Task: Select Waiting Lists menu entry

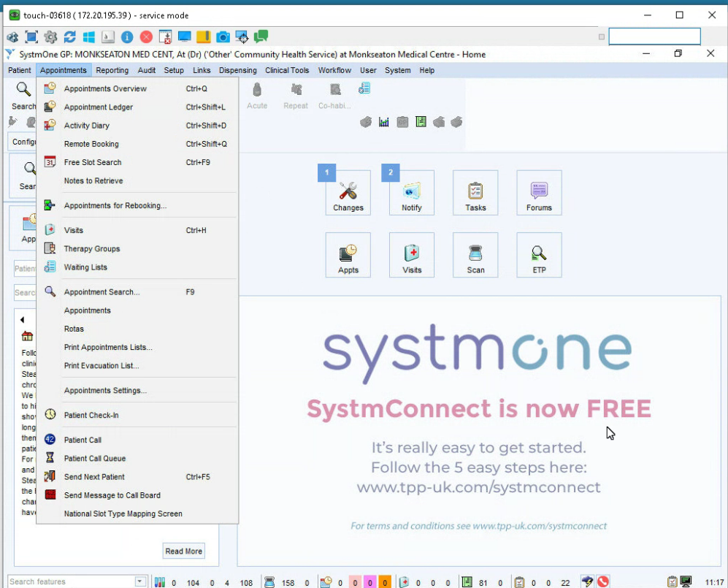Action: [137, 267]
